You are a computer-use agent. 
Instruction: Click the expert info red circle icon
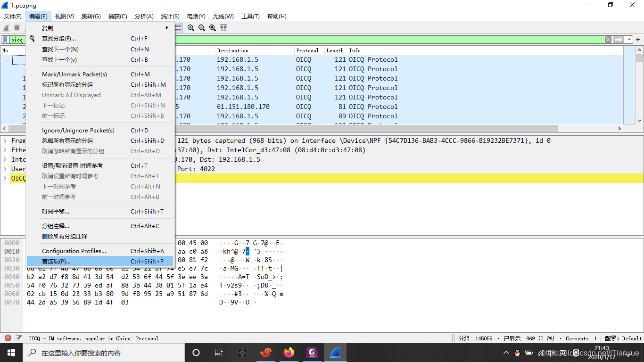pos(8,338)
